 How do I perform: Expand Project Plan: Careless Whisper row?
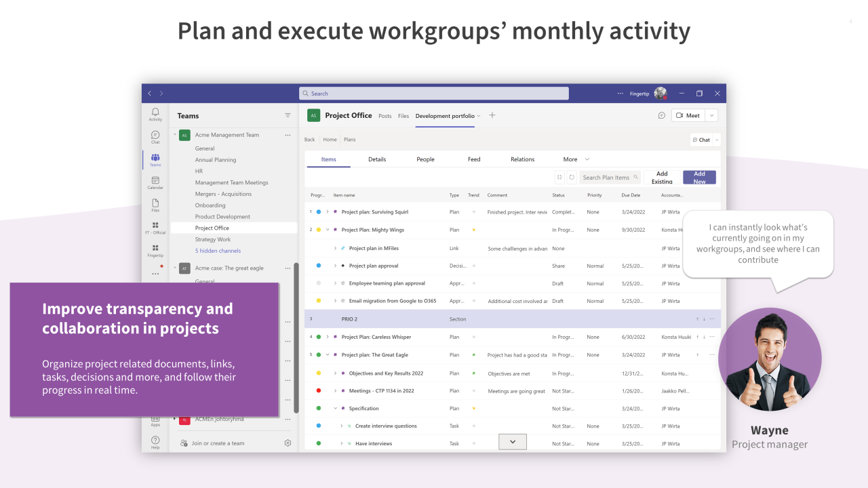coord(328,337)
